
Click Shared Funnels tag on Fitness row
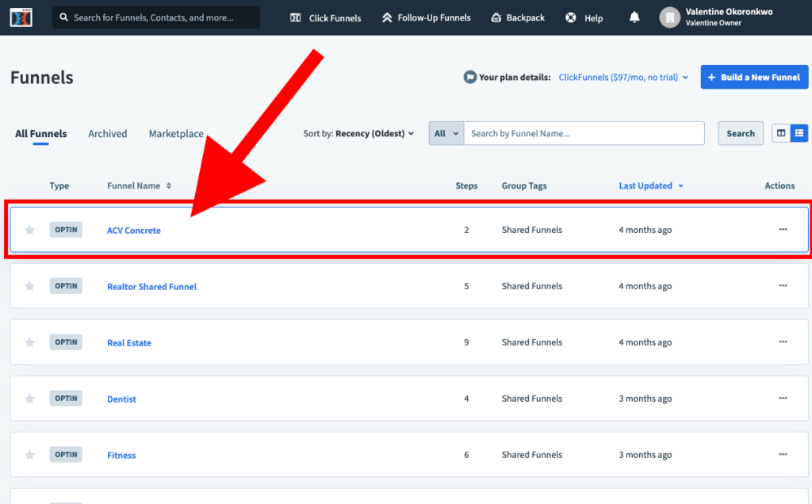point(532,454)
